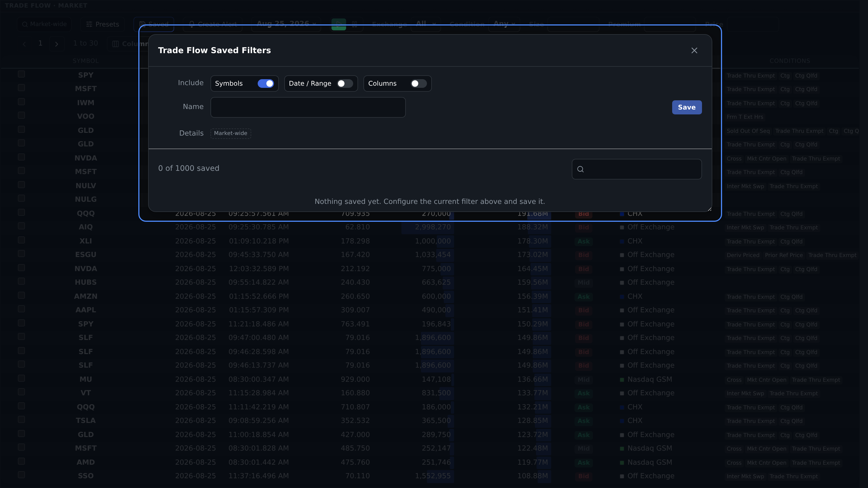Enable the Date / Range include switch

[345, 84]
